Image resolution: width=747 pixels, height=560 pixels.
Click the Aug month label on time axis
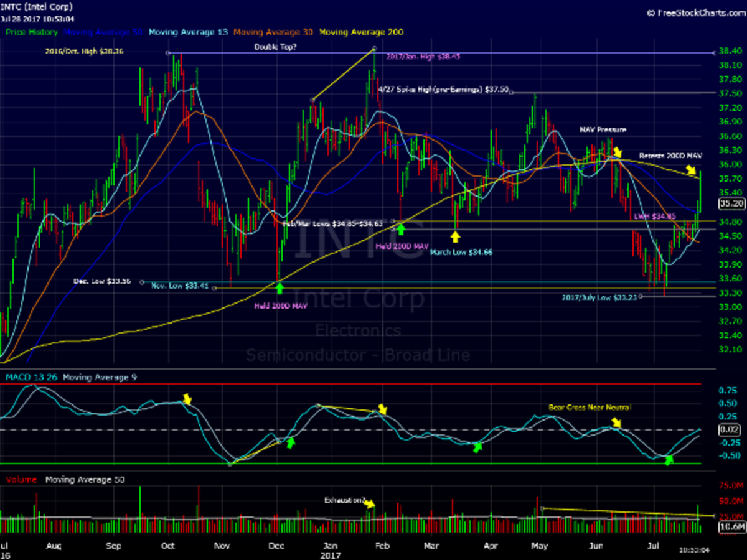click(x=55, y=545)
